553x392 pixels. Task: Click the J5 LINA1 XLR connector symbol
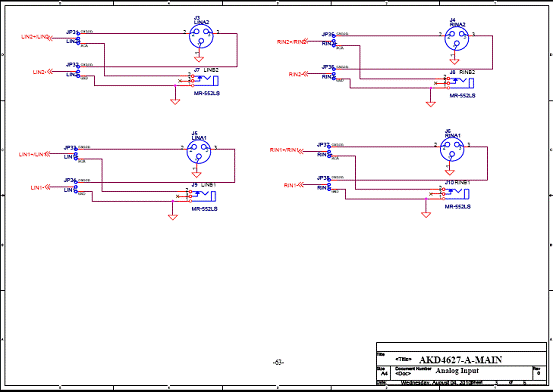[x=199, y=152]
